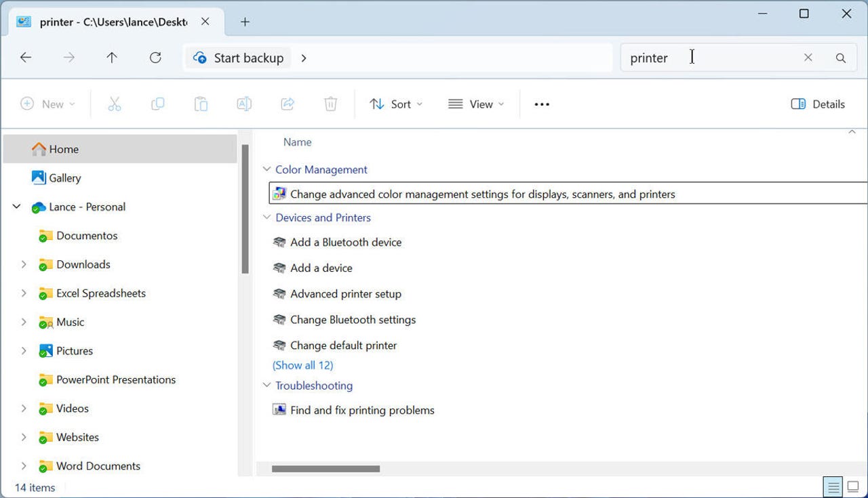Open the See more ellipsis menu
Screen dimensions: 868x498
tap(542, 104)
